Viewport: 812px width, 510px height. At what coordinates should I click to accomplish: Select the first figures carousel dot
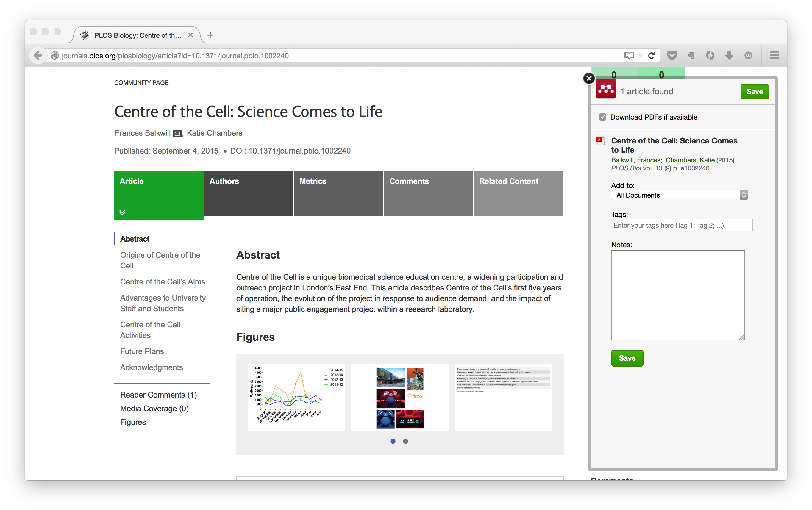coord(393,441)
